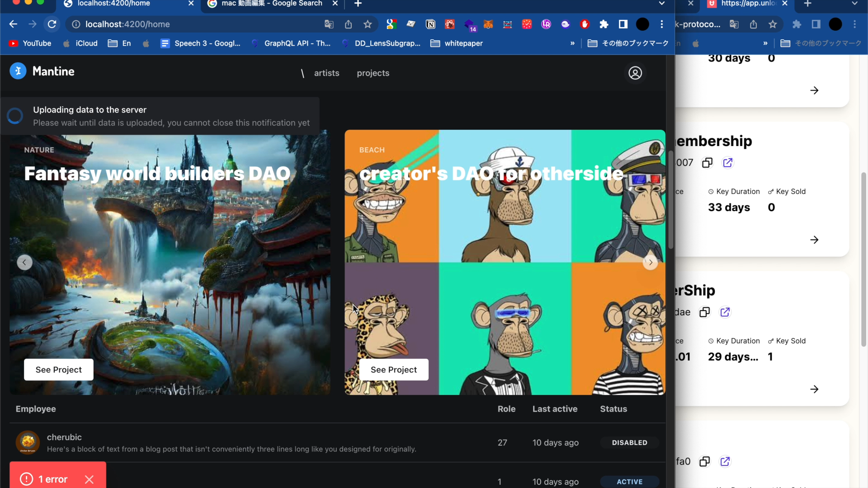This screenshot has width=868, height=488.
Task: Click the ACTIVE status badge
Action: coord(629,482)
